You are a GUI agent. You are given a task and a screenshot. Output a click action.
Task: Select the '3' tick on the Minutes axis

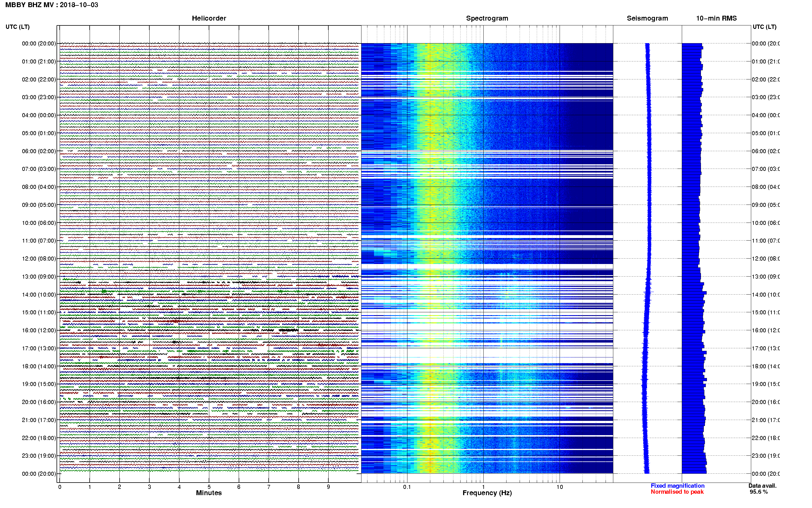[149, 487]
